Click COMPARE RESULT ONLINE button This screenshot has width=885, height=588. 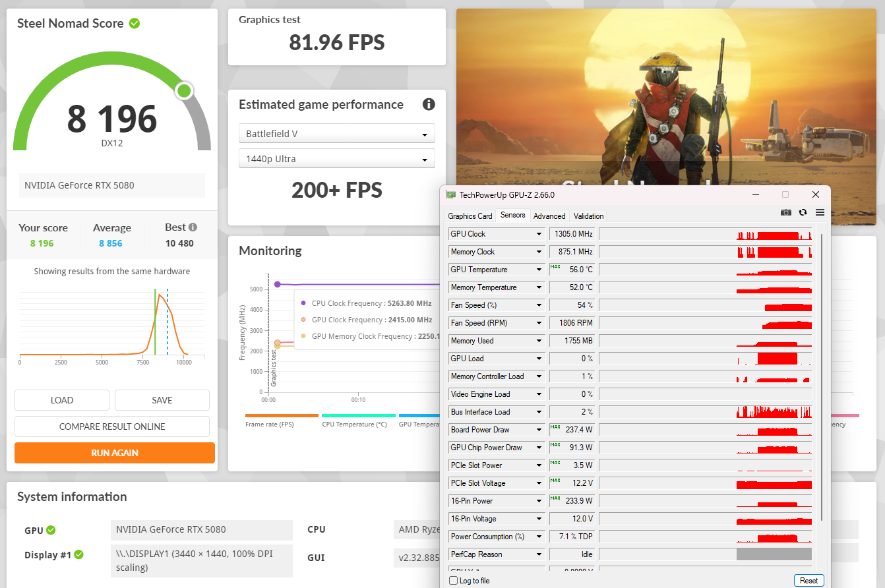112,426
